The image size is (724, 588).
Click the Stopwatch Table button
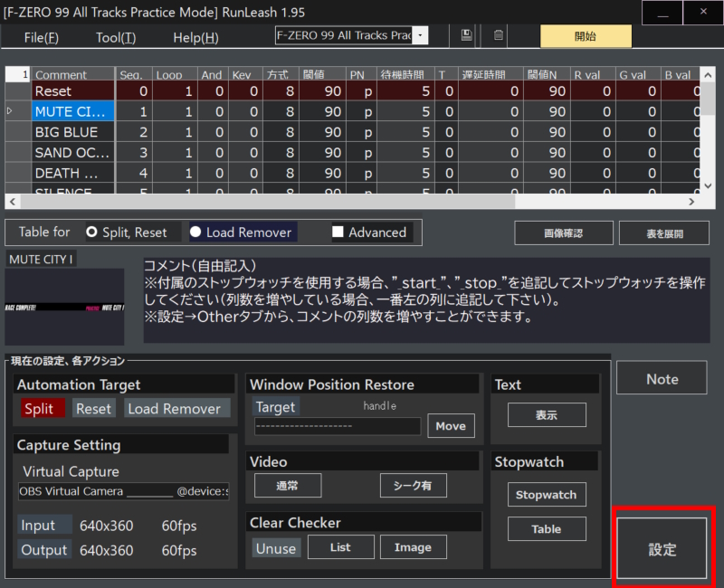pyautogui.click(x=547, y=528)
